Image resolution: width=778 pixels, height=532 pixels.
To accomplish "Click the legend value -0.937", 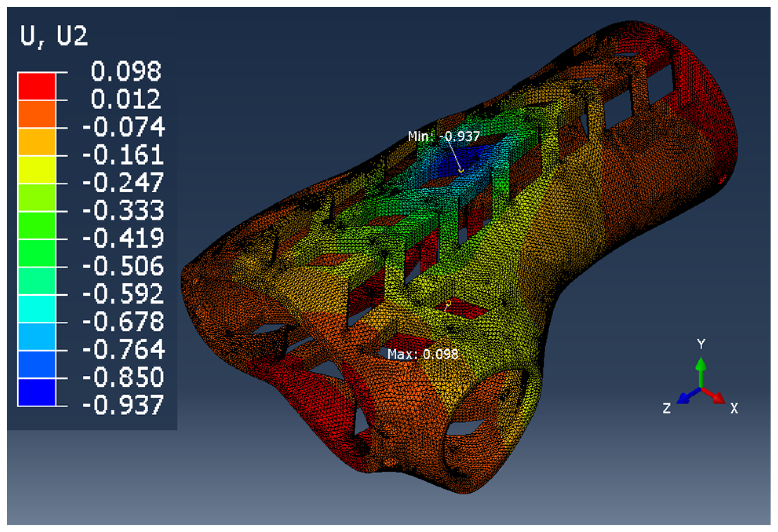I will 123,405.
